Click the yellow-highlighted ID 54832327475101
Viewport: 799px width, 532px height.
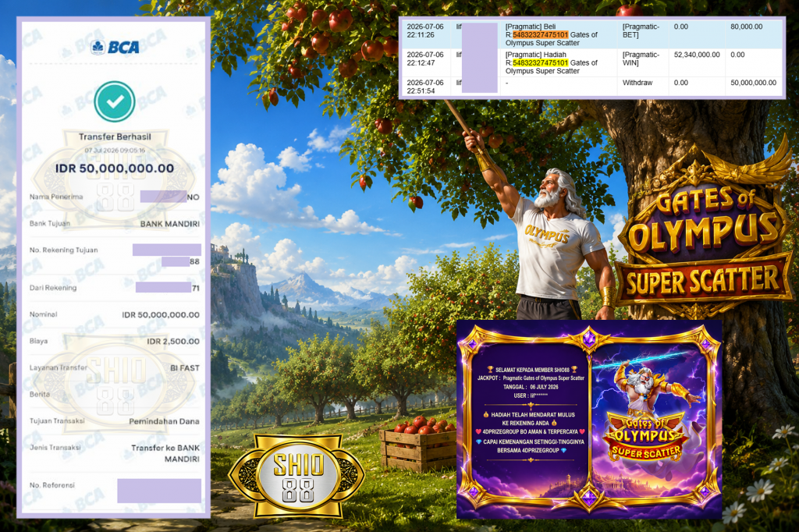(x=540, y=62)
